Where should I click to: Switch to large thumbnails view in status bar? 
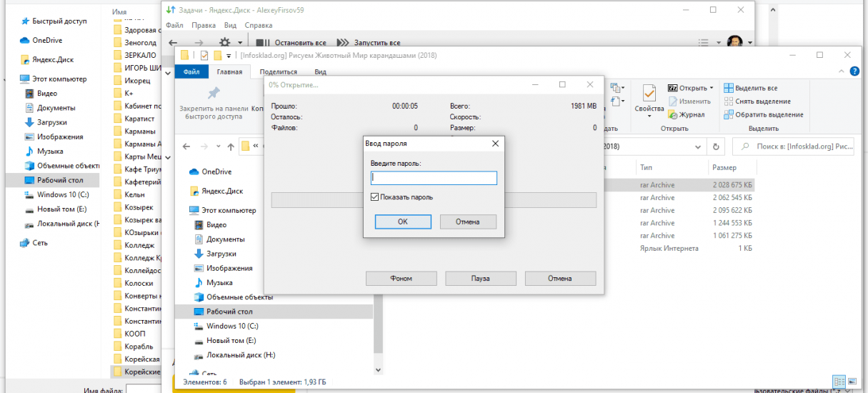click(x=851, y=382)
